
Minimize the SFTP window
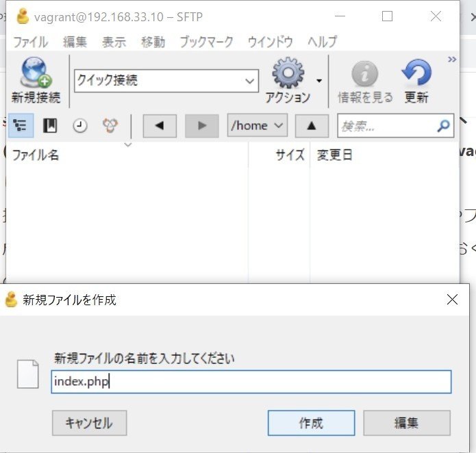tap(340, 16)
